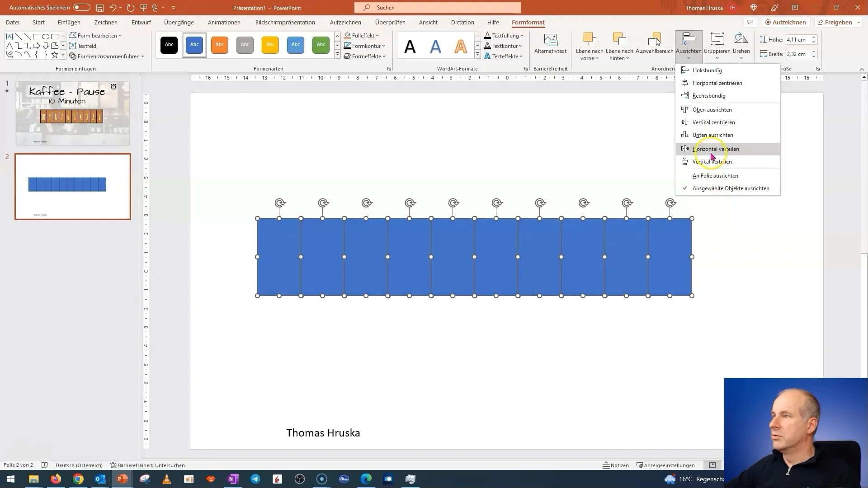Viewport: 868px width, 488px height.
Task: Click the Alternativtext button
Action: (x=550, y=44)
